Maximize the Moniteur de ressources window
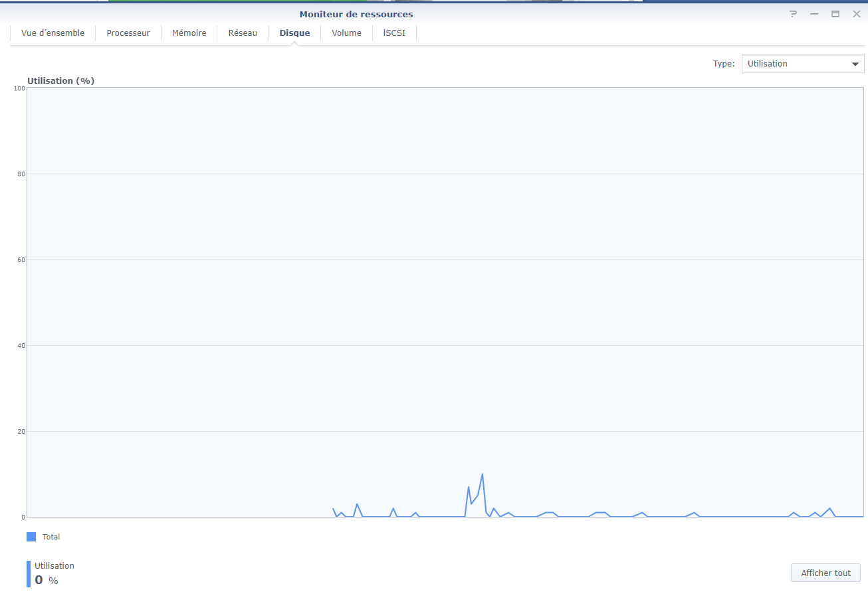 coord(835,14)
